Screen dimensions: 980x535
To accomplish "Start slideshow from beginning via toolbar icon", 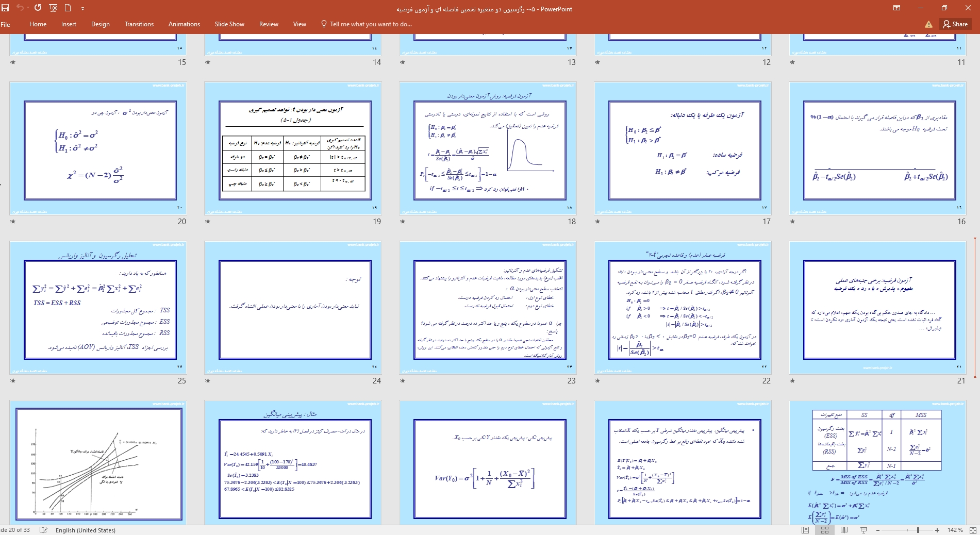I will 53,8.
